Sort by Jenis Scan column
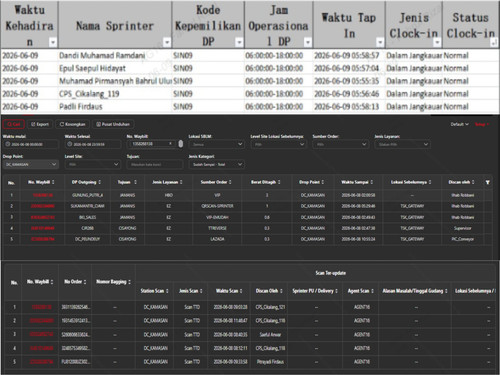The height and width of the screenshot is (375, 500). [x=201, y=291]
